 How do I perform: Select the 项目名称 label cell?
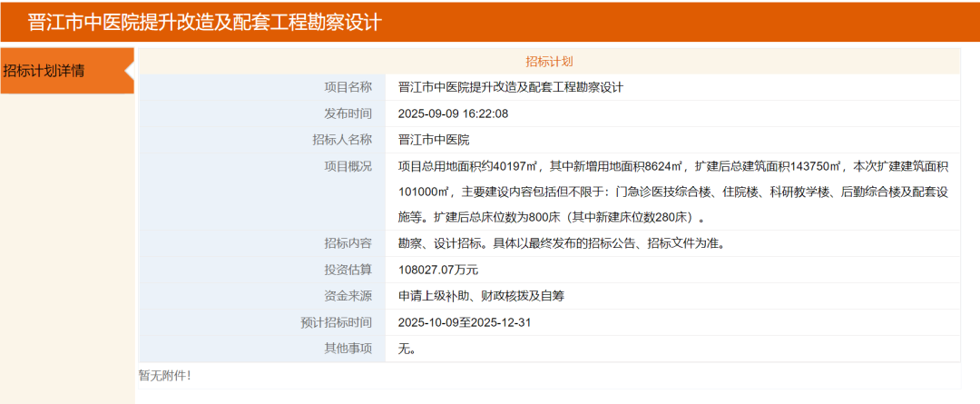262,87
